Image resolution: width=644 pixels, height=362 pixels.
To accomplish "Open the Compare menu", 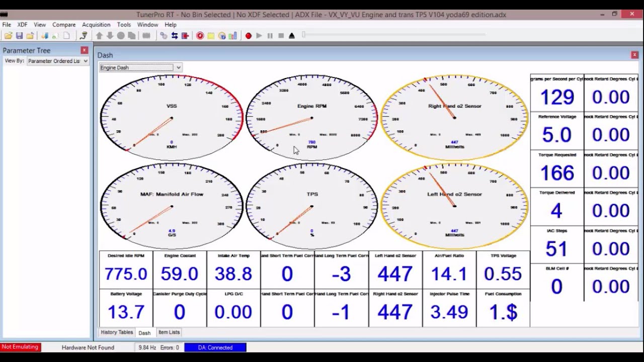I will (x=64, y=25).
